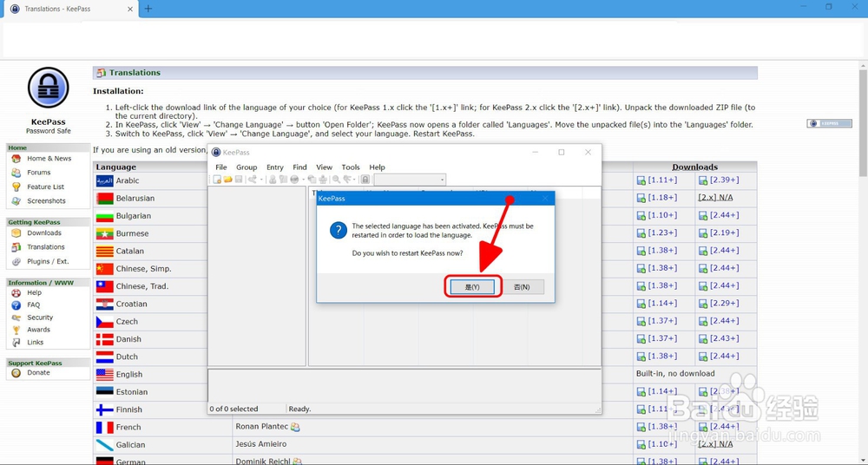Screen dimensions: 868x465
Task: Click the Copy User Name icon in KeePass
Action: (273, 180)
